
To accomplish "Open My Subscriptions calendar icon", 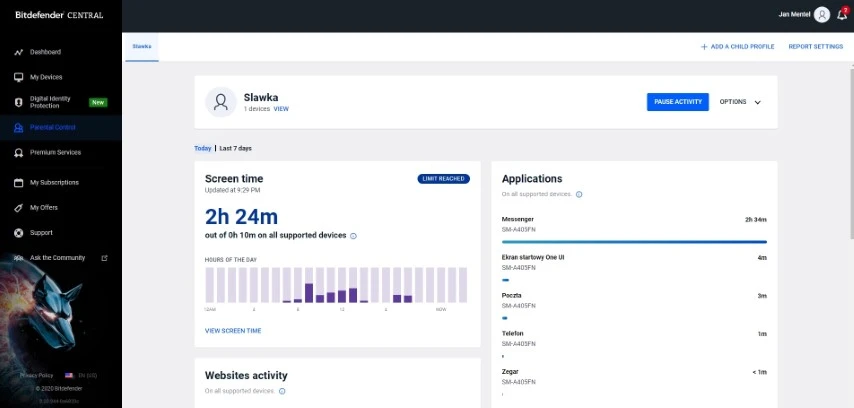I will point(18,183).
